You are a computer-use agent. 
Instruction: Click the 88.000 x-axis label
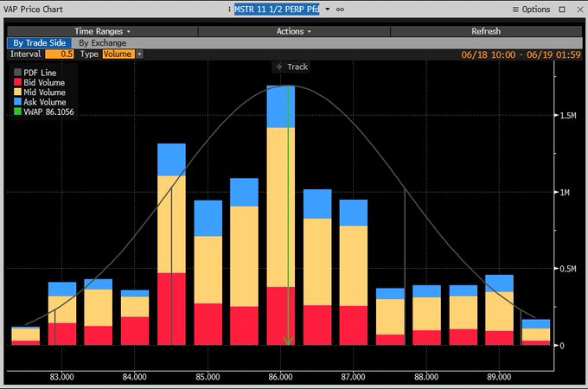[x=426, y=377]
